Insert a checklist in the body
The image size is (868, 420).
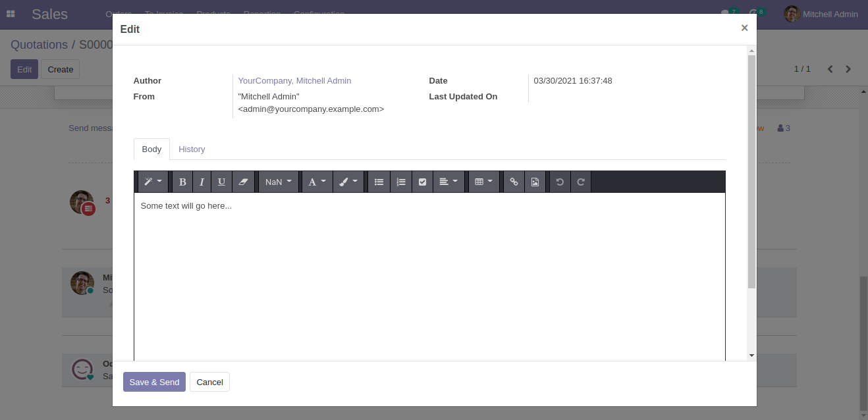422,182
